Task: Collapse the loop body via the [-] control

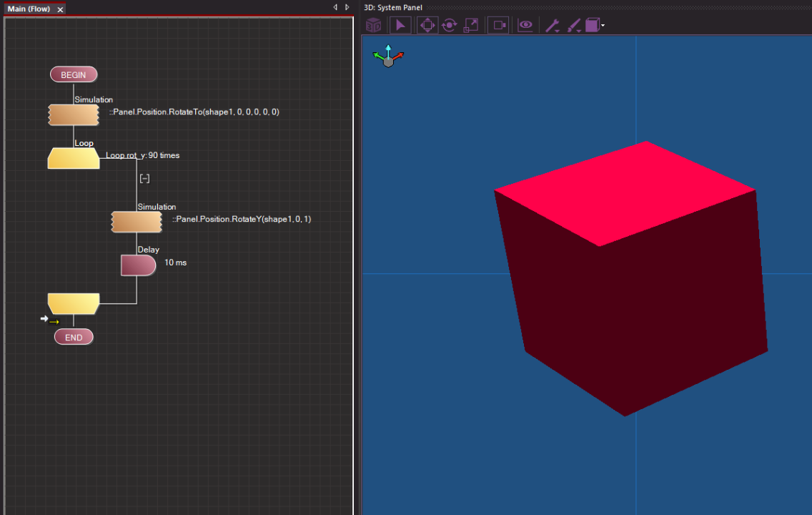Action: click(144, 178)
